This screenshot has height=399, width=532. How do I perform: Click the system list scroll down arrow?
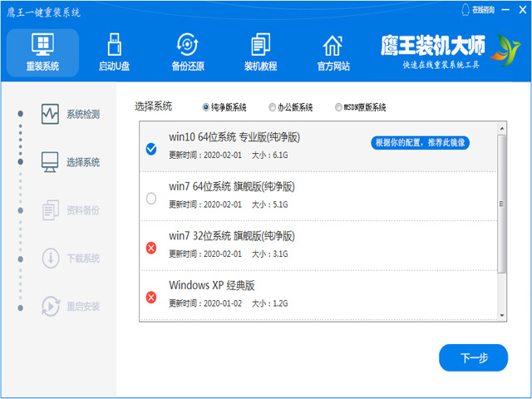pos(502,315)
